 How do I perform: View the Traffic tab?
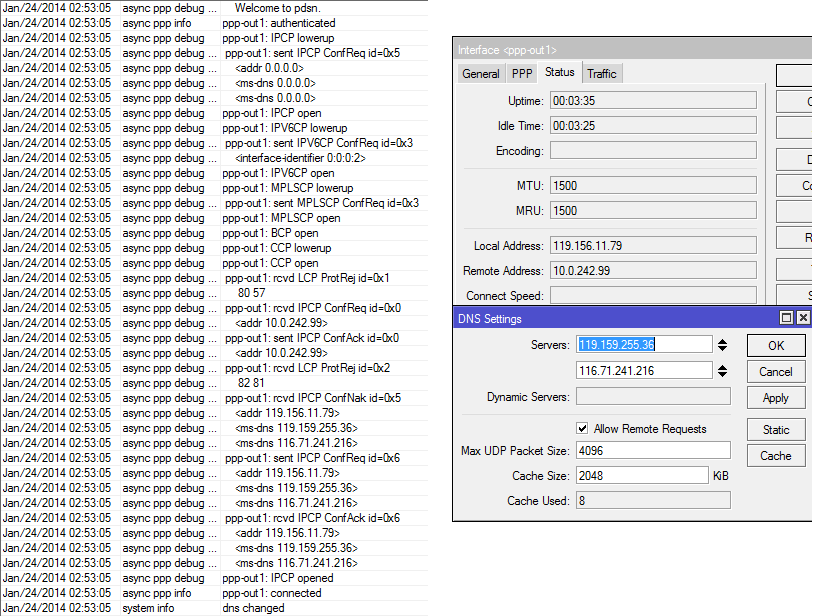tap(602, 73)
